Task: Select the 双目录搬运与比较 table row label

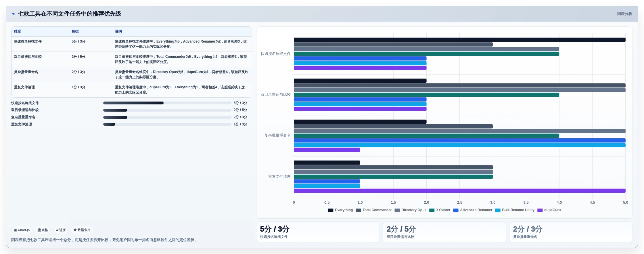Action: (x=28, y=57)
